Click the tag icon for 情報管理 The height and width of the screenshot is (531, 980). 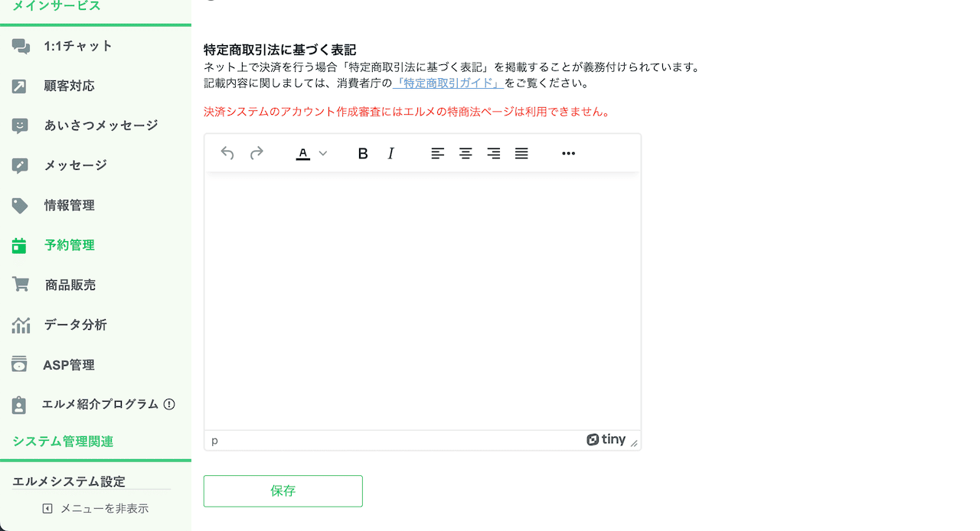click(x=20, y=206)
